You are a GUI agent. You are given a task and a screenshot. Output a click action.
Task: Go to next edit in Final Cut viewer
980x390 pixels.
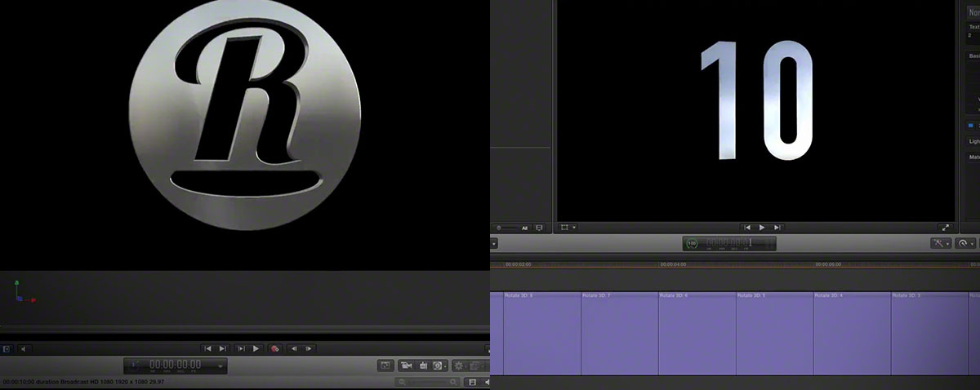pos(777,228)
